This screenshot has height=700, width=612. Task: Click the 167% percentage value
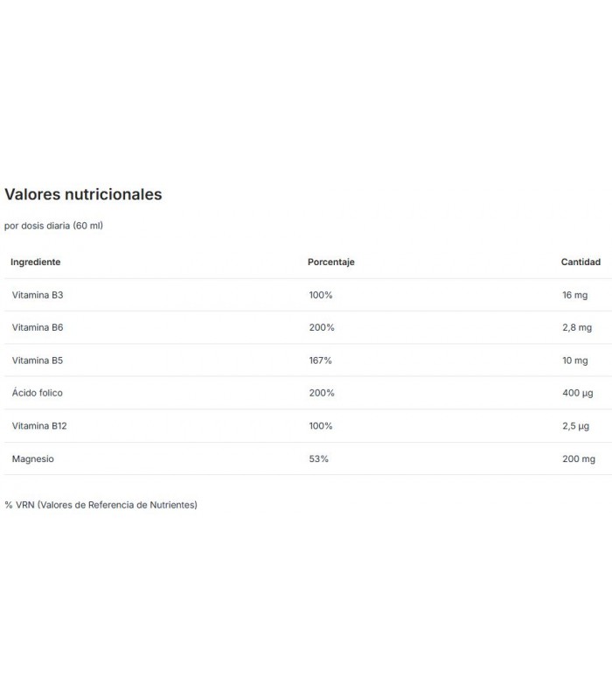tap(320, 360)
